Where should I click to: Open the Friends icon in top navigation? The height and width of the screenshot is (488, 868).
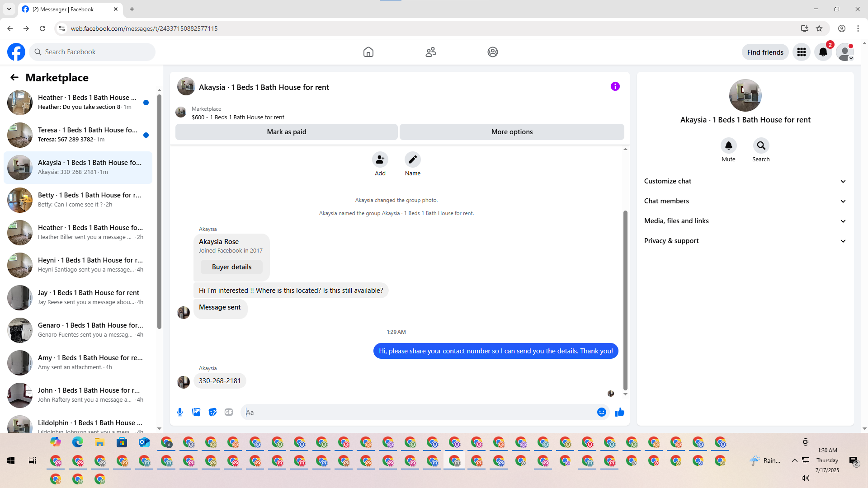pyautogui.click(x=431, y=52)
